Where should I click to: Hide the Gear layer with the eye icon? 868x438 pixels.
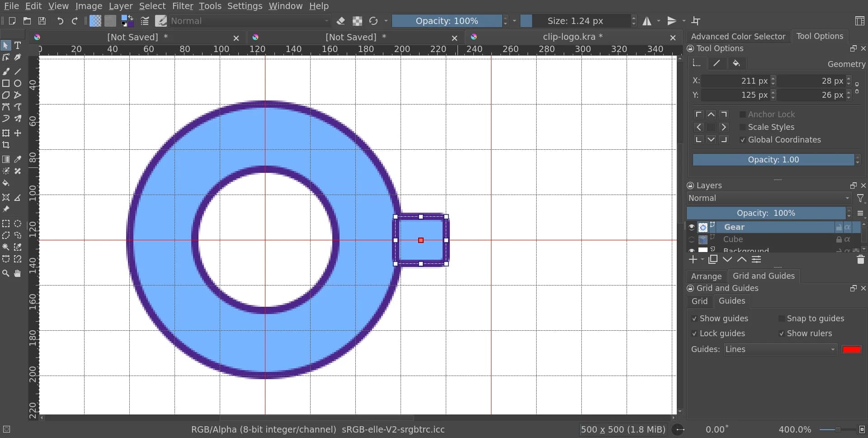coord(691,227)
